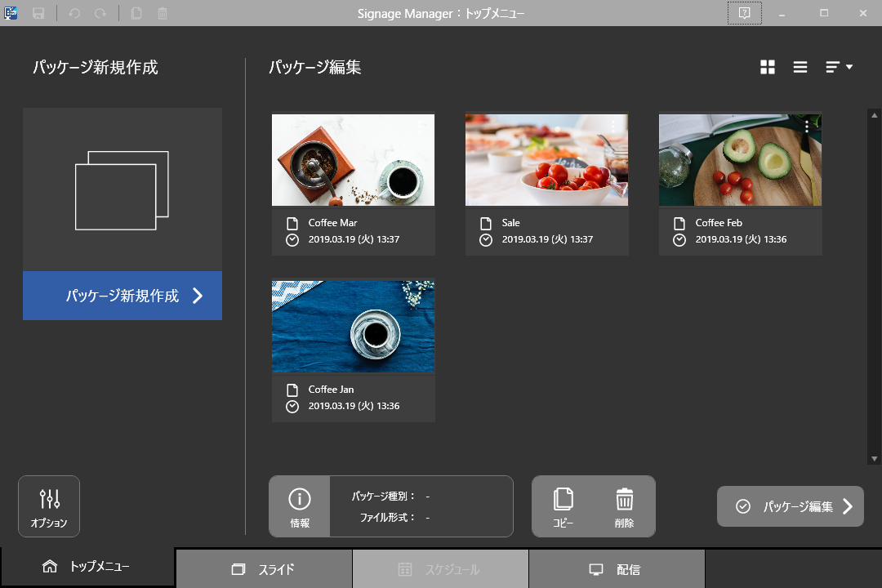Click the delete trash can button
The width and height of the screenshot is (882, 588).
pos(625,506)
